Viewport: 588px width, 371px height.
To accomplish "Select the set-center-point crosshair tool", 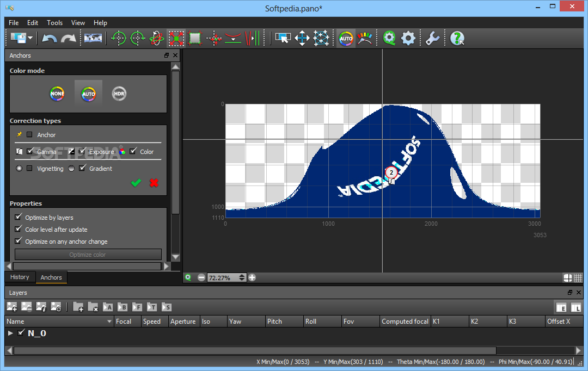I will click(215, 38).
